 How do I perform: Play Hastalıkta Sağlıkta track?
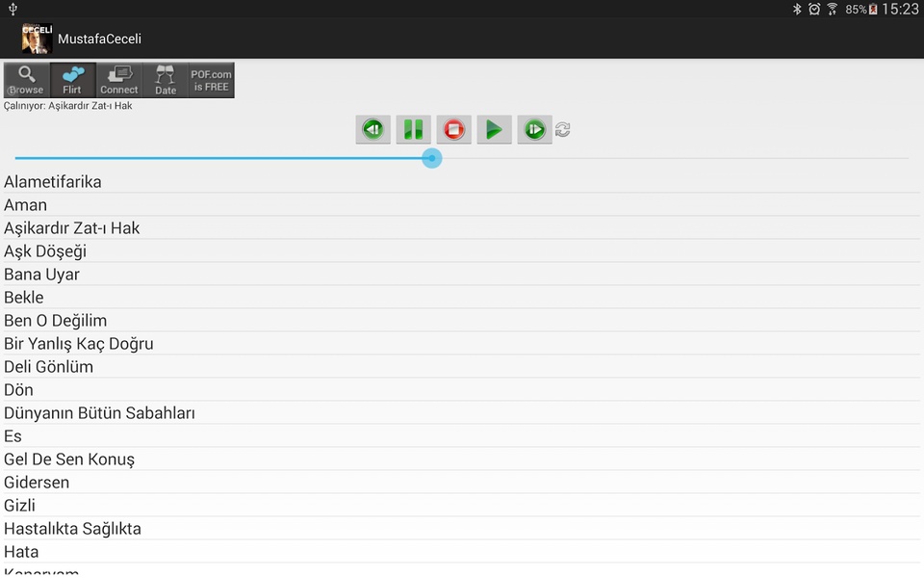(462, 529)
